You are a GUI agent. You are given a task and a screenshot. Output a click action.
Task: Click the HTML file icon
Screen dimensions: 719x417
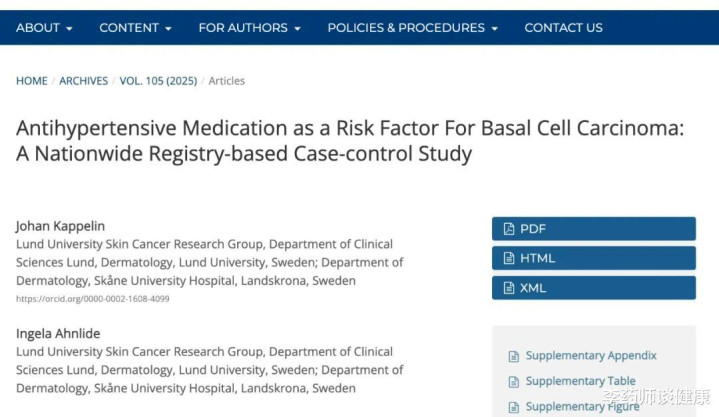tap(509, 258)
